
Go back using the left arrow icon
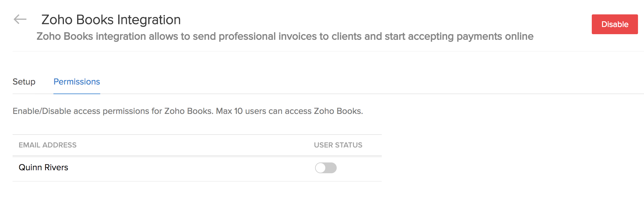(x=20, y=19)
